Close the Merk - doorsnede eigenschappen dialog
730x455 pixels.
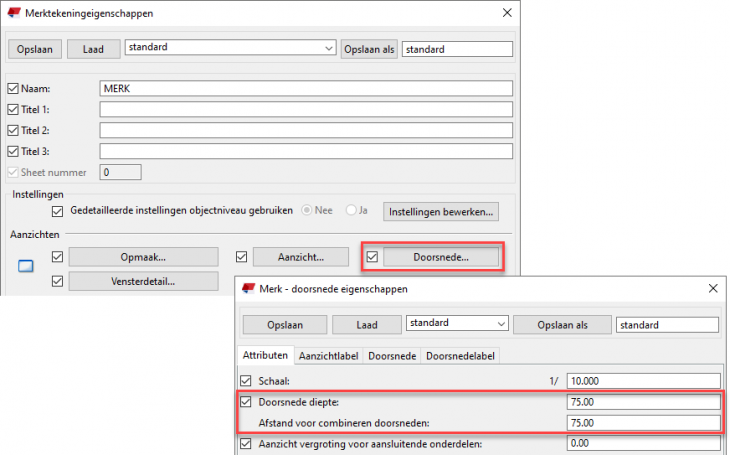[713, 288]
